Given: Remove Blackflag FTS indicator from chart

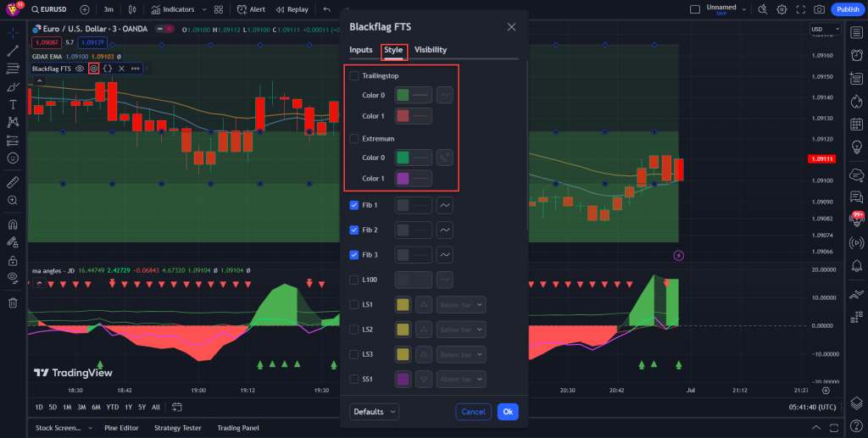Looking at the screenshot, I should tap(121, 69).
